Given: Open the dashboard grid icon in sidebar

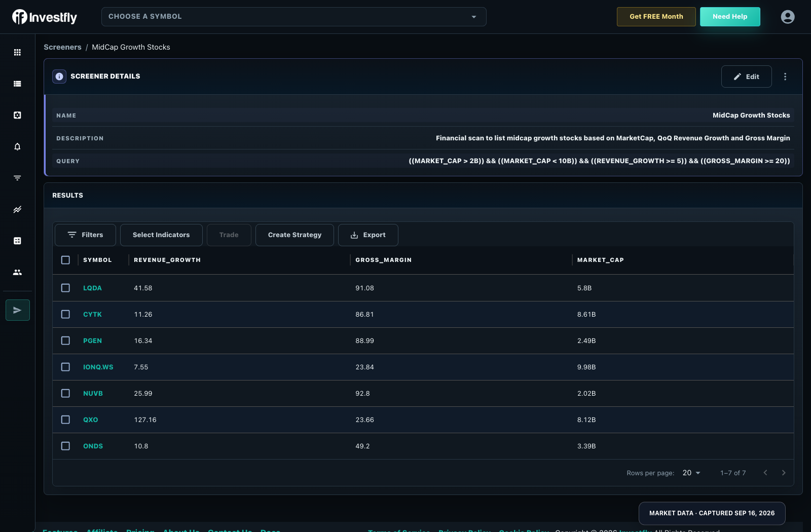Looking at the screenshot, I should click(x=17, y=52).
